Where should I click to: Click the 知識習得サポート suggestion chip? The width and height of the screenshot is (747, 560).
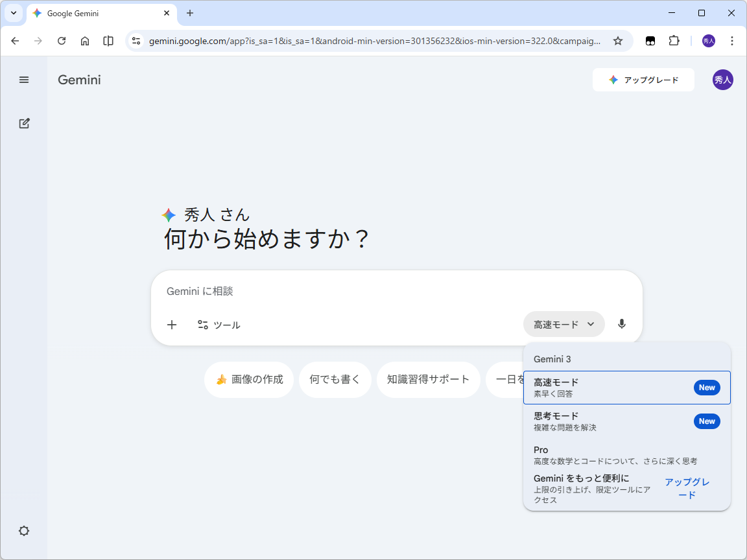point(428,380)
